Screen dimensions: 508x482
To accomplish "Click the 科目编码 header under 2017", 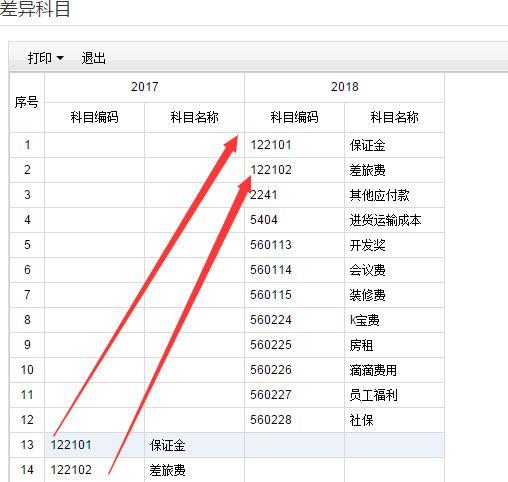I will (94, 117).
